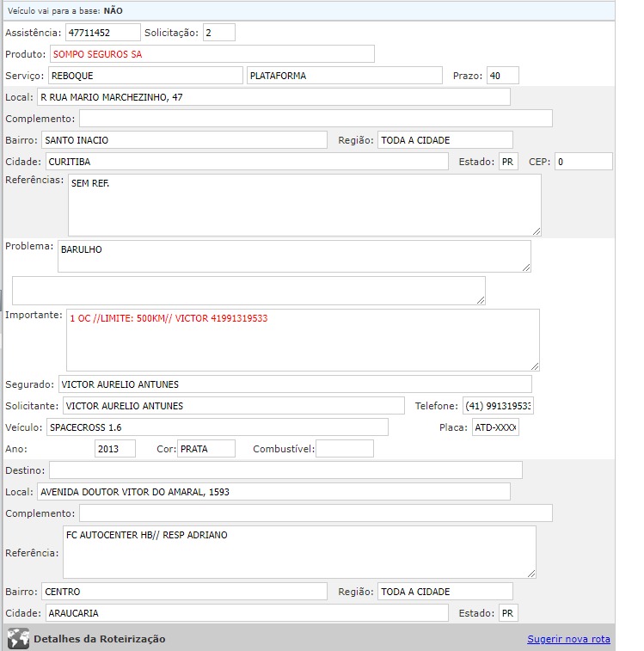This screenshot has width=644, height=651.
Task: Focus the Placa field
Action: [x=495, y=427]
